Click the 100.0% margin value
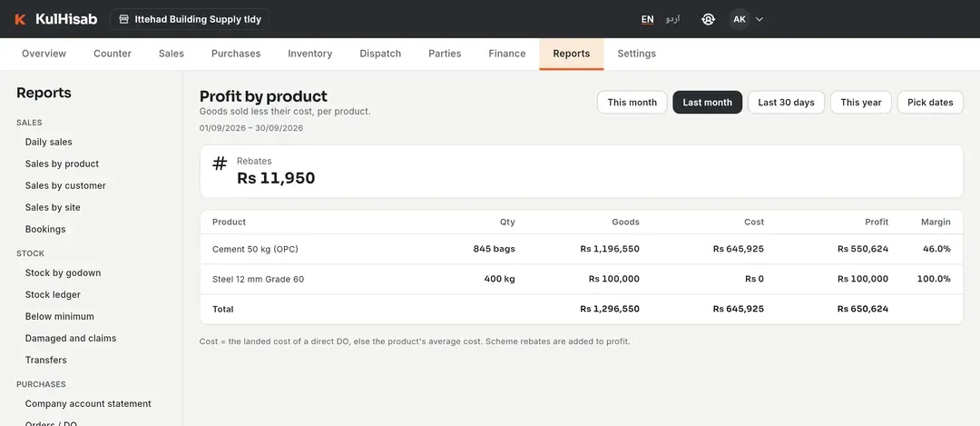This screenshot has width=980, height=426. [x=934, y=279]
